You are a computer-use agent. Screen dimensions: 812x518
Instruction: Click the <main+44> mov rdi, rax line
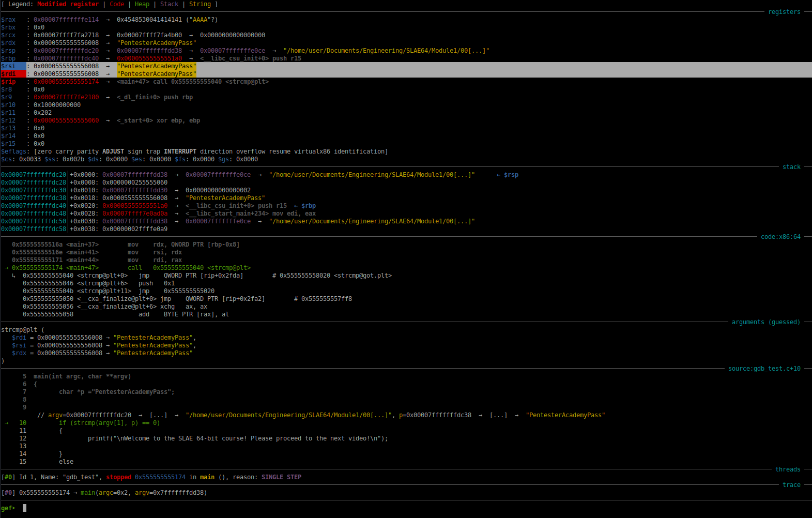point(97,260)
